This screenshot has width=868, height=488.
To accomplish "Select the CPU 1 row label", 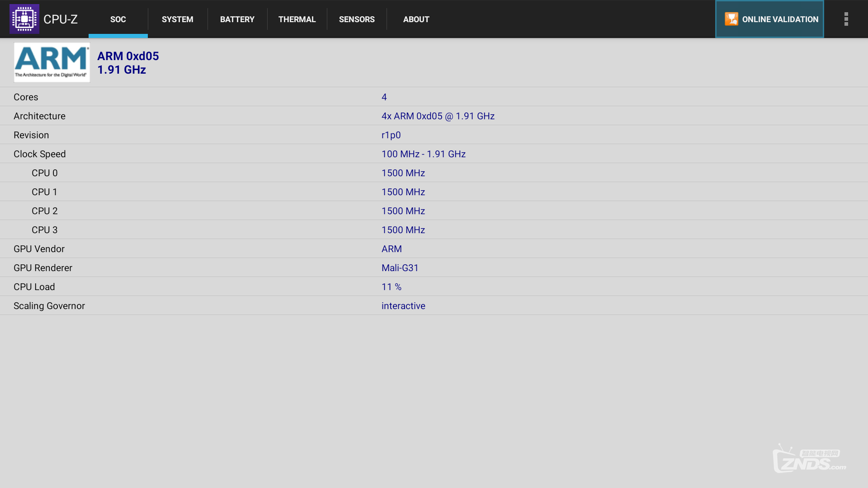I will (x=45, y=192).
